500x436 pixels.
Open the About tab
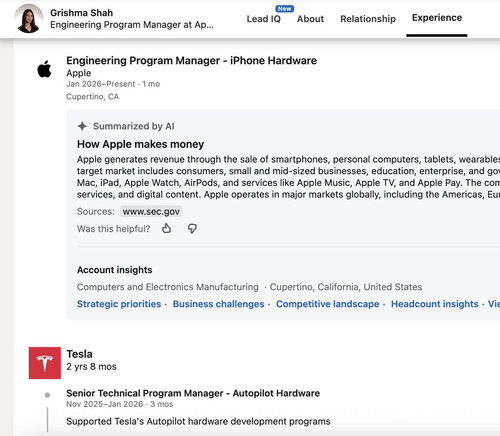point(310,19)
